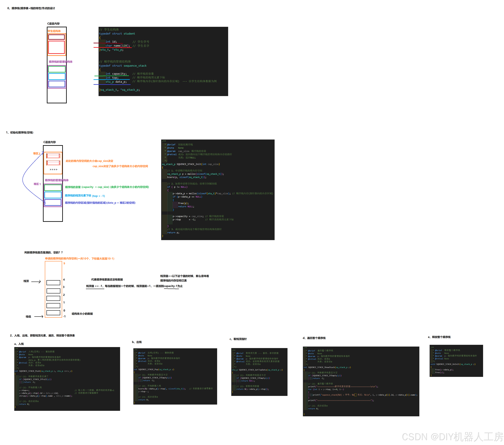Open the SQUENCE_STACK_Pop code snippet
This screenshot has width=504, height=445.
click(x=175, y=376)
